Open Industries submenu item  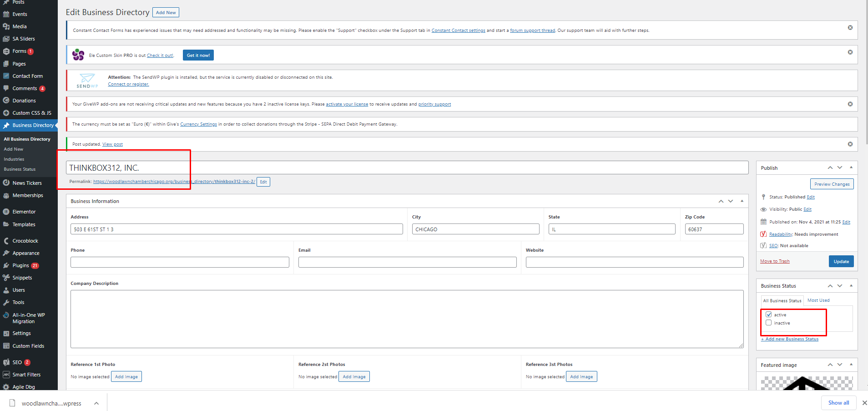[x=14, y=159]
